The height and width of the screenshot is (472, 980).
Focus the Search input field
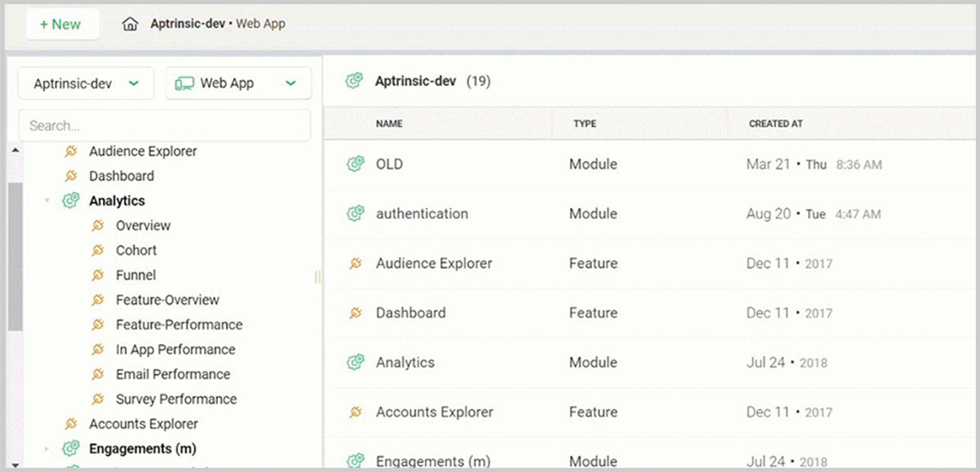point(165,126)
